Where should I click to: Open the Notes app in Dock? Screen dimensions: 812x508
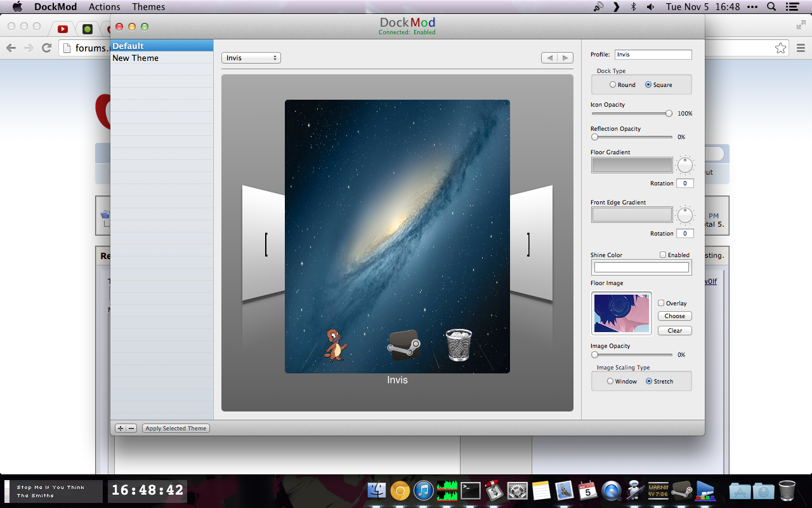click(540, 491)
